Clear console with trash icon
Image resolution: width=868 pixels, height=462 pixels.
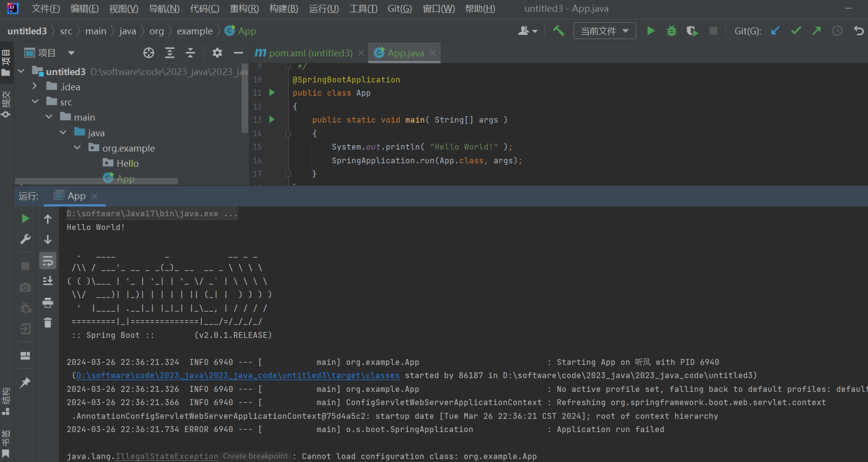[48, 323]
